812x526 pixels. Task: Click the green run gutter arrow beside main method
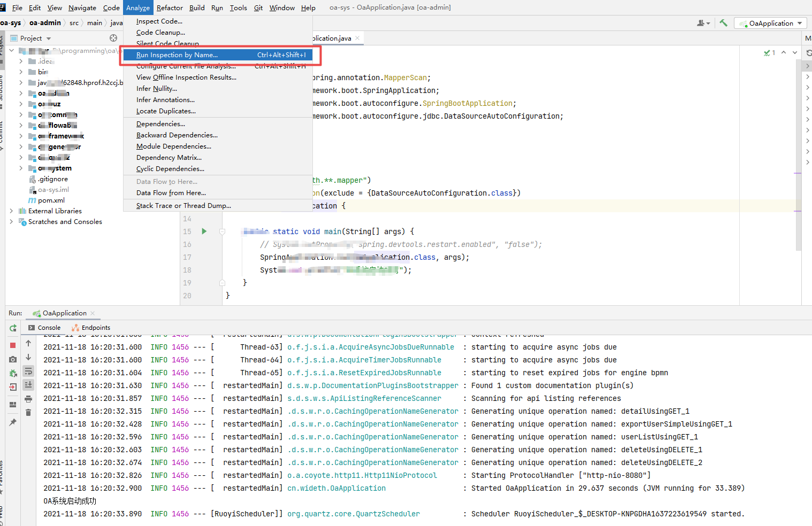(204, 231)
